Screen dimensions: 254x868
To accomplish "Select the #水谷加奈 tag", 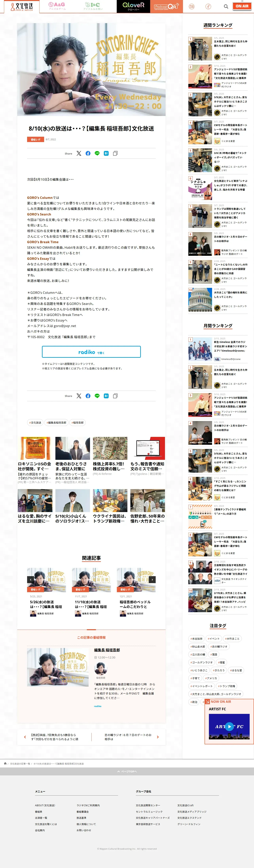I will [196, 638].
